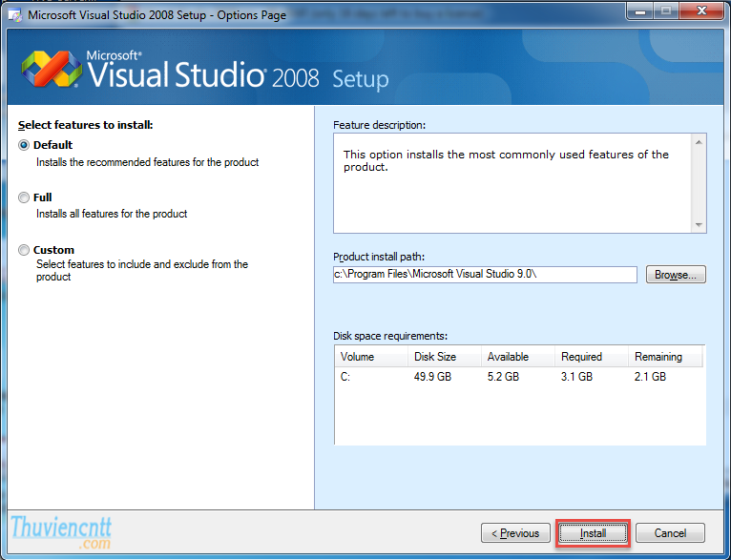Click the Visual Studio logo icon

coord(52,69)
